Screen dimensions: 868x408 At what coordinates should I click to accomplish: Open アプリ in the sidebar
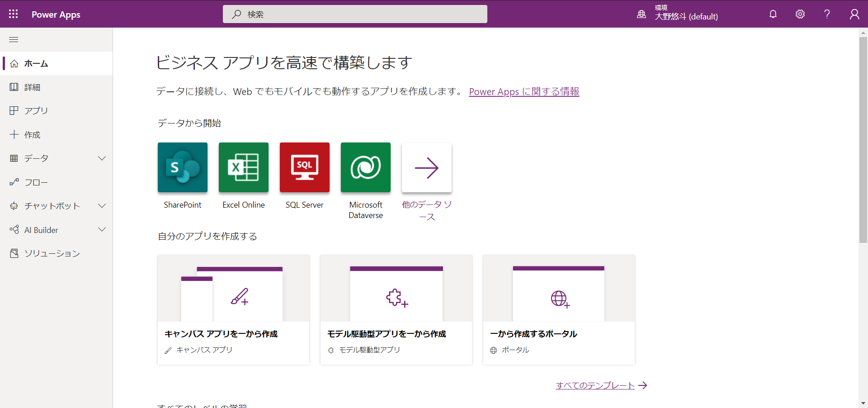pos(57,111)
